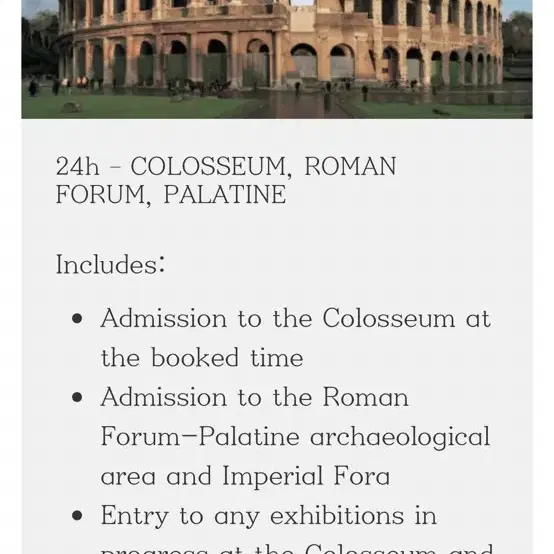Click the 'Forum–Palatine archaeological' text line
Screen dimensions: 554x554
pos(295,437)
